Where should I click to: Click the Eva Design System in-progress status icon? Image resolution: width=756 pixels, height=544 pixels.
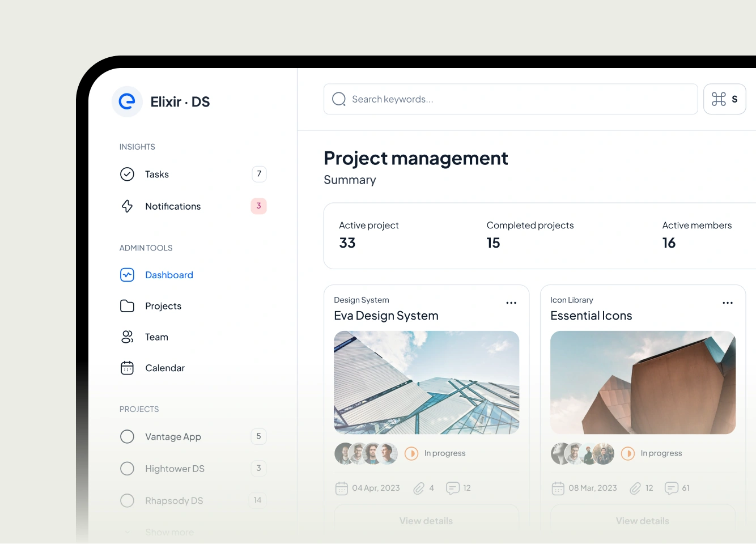pos(411,453)
